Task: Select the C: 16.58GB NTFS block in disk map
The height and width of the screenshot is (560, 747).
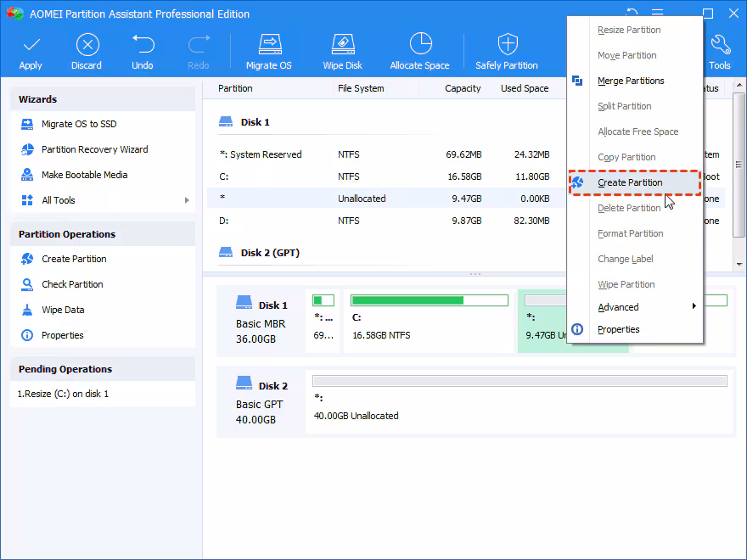Action: [x=429, y=321]
